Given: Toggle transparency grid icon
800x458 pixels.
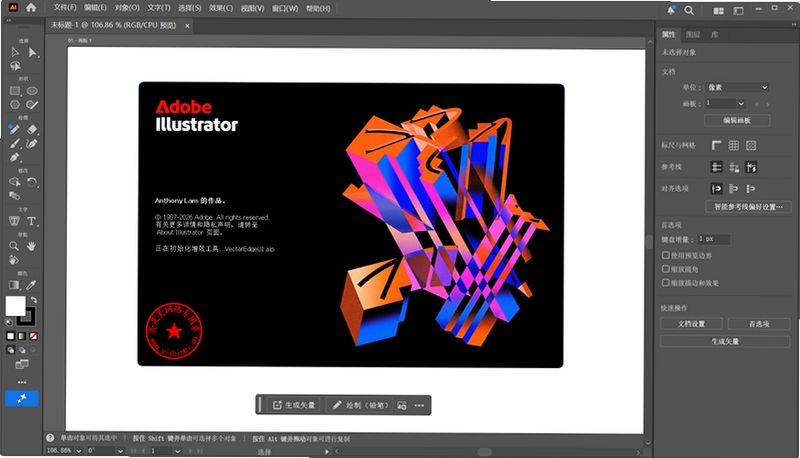Looking at the screenshot, I should pos(751,145).
